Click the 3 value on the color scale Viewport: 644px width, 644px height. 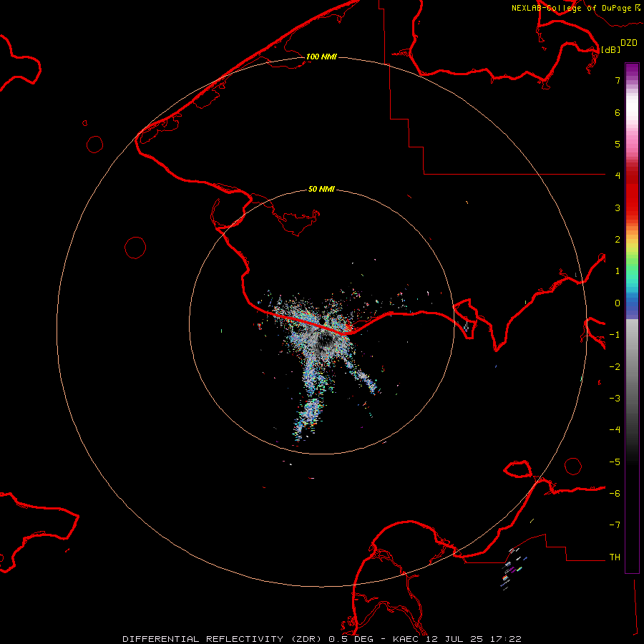coord(618,208)
